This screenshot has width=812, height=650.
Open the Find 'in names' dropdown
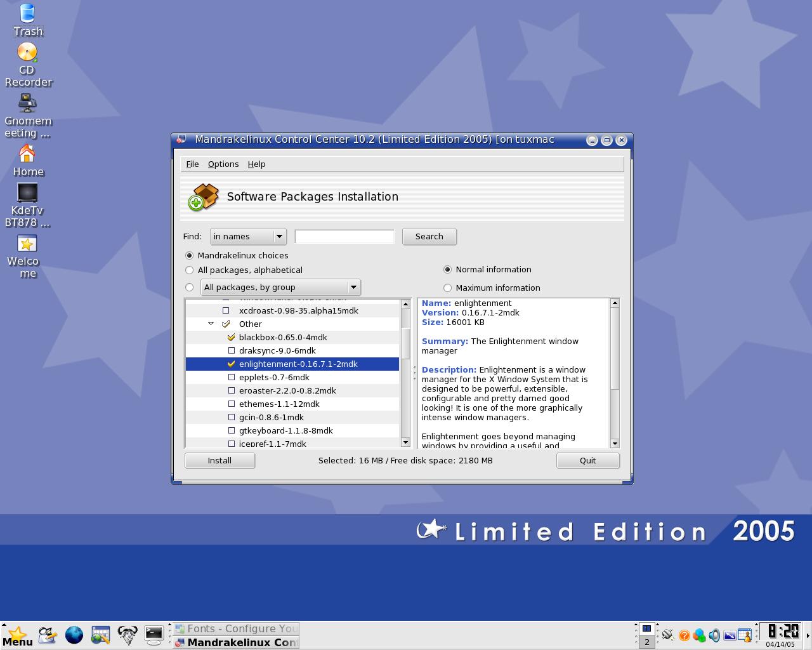[x=248, y=236]
